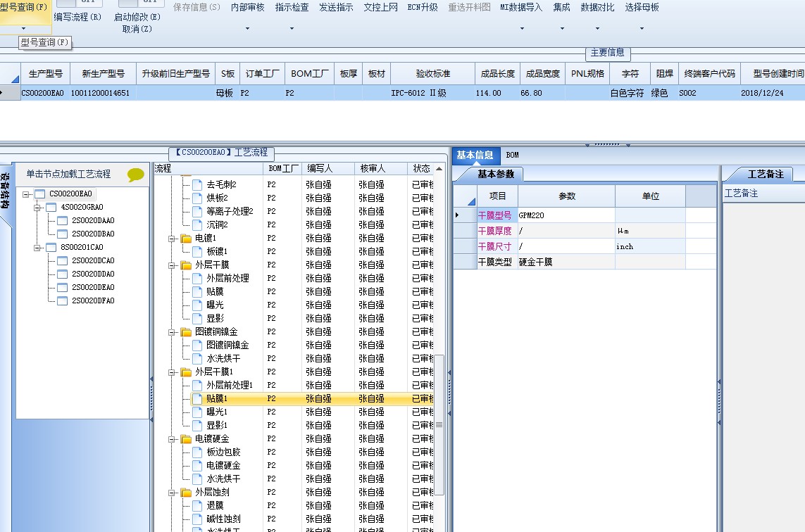This screenshot has height=532, width=805.
Task: Click the document icon of 碱性蚀刻
Action: (197, 519)
